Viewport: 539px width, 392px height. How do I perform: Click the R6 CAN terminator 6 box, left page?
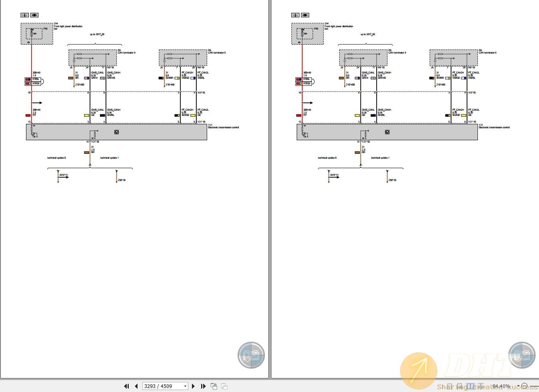point(183,58)
